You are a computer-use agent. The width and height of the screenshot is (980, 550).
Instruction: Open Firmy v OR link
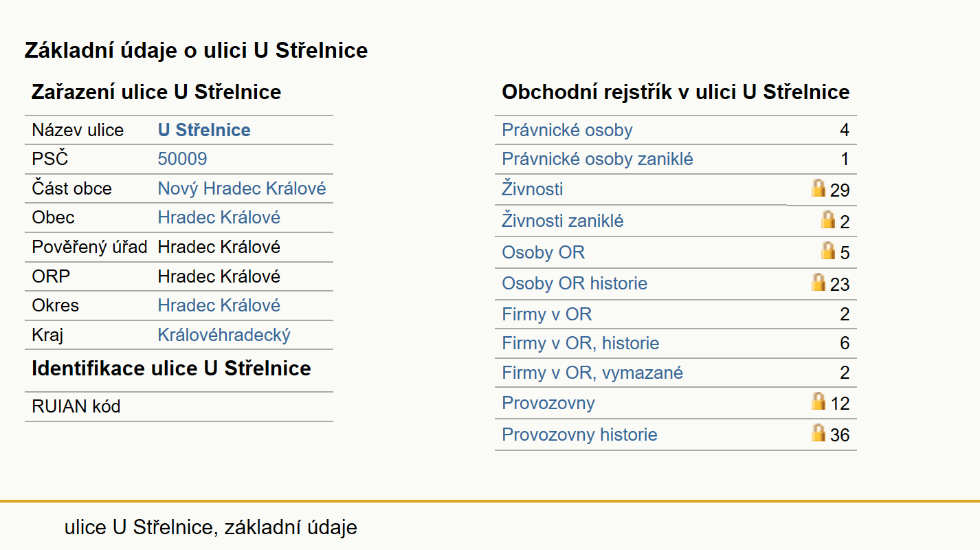(546, 315)
